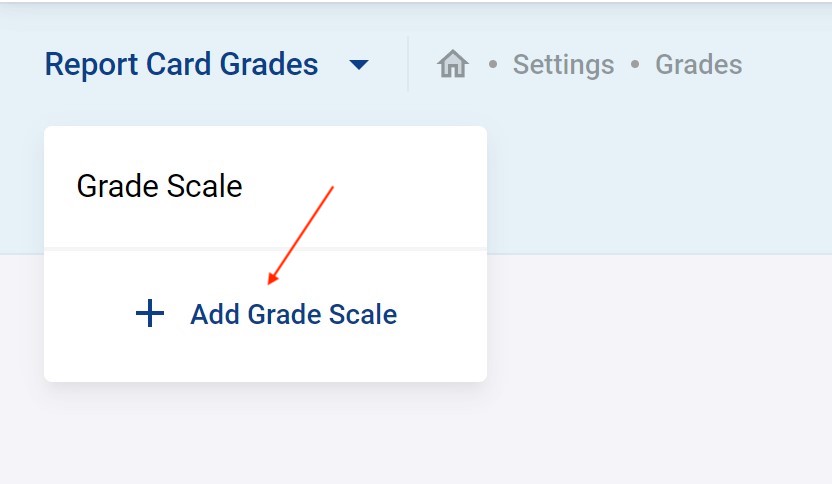Click the Add Grade Scale text label
This screenshot has width=832, height=484.
coord(293,315)
